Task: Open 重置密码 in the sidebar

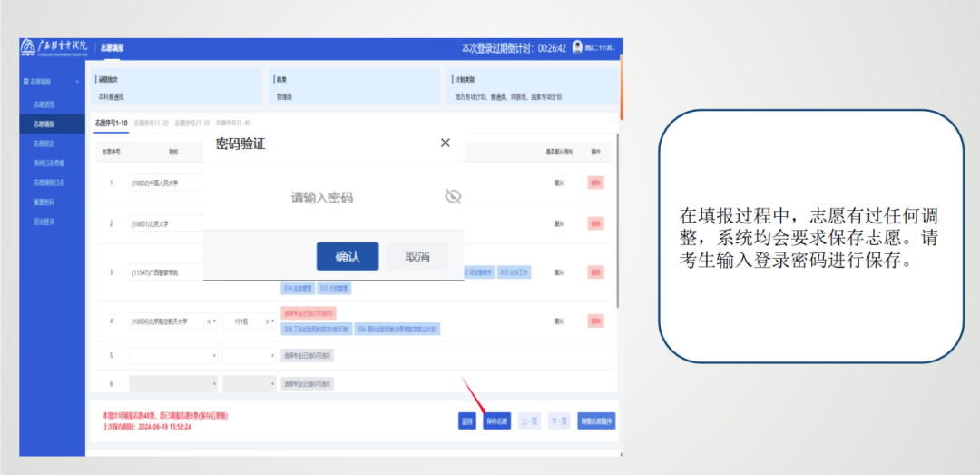Action: [44, 202]
